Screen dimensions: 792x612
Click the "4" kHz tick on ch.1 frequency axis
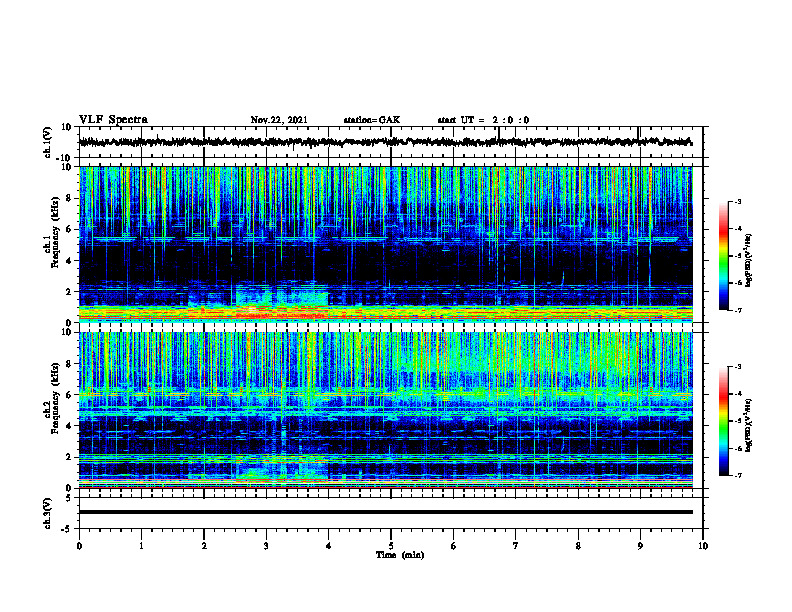[x=69, y=261]
